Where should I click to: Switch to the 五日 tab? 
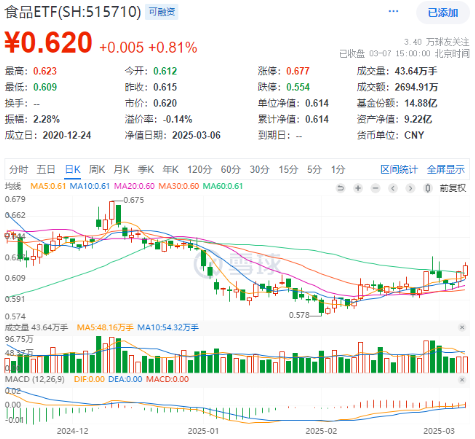click(46, 169)
